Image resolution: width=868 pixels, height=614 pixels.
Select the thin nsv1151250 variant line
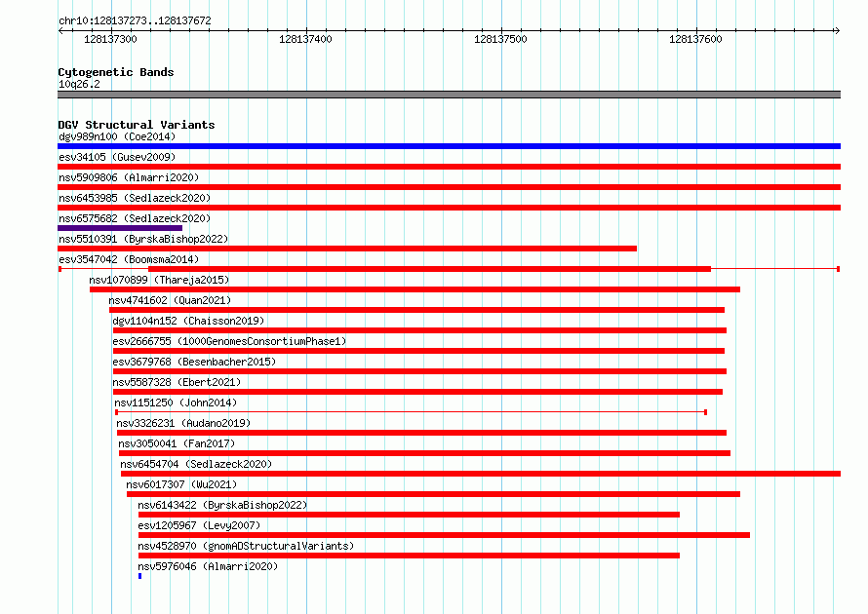411,412
